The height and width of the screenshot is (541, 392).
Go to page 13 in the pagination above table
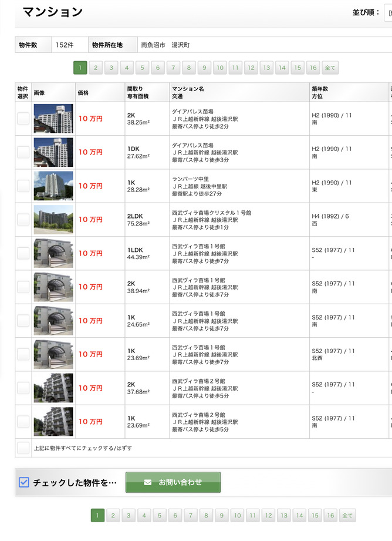click(x=266, y=68)
